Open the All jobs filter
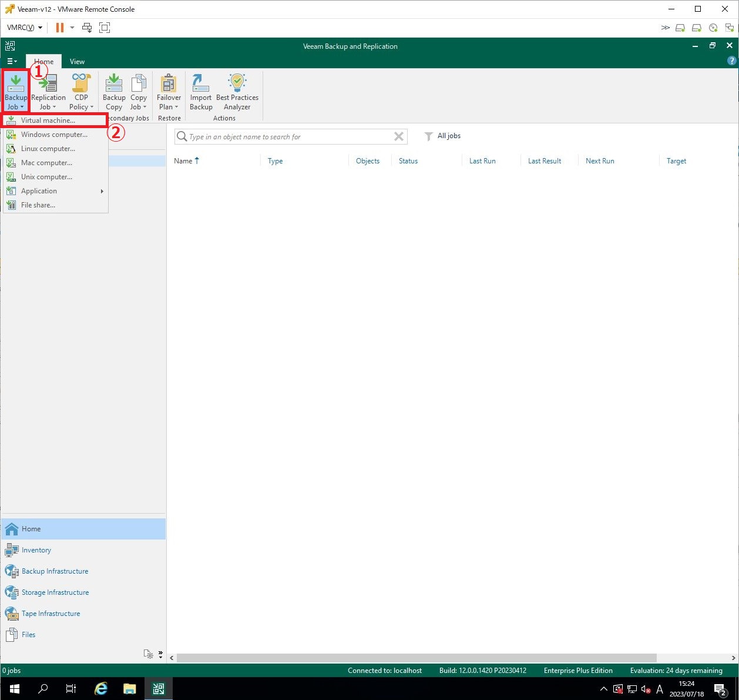Viewport: 739px width, 700px height. click(442, 136)
